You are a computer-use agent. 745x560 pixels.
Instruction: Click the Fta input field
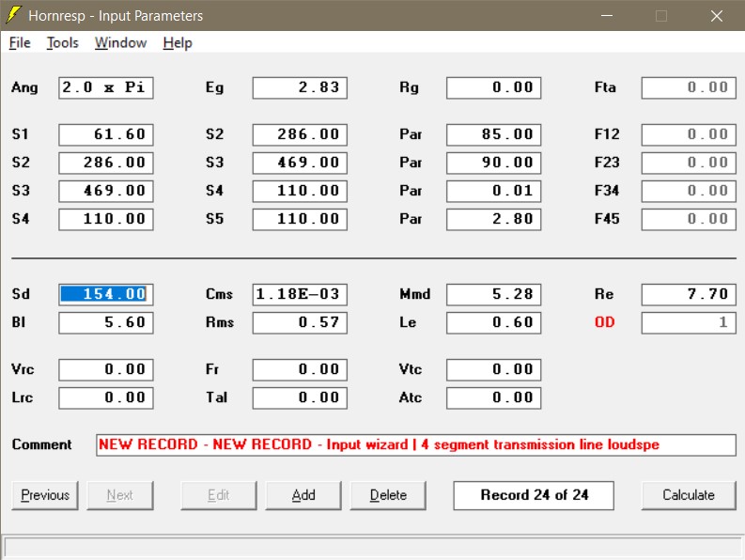click(689, 88)
